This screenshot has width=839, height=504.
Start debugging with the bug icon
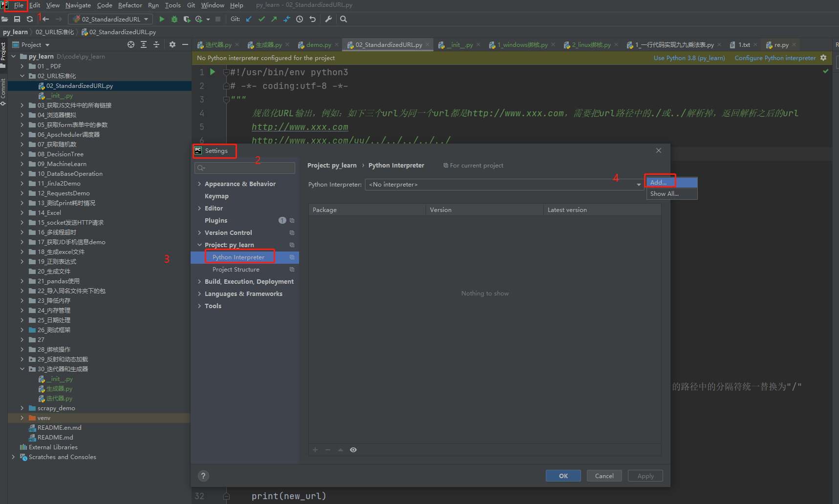[x=174, y=19]
